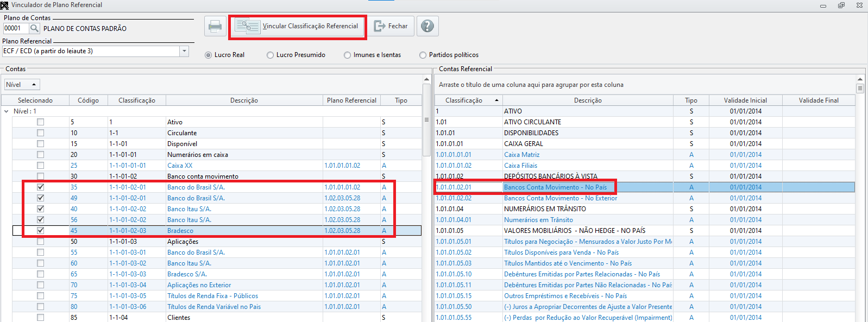The height and width of the screenshot is (322, 868).
Task: Select 'Numerários em Trânsito' referential account
Action: click(645, 220)
